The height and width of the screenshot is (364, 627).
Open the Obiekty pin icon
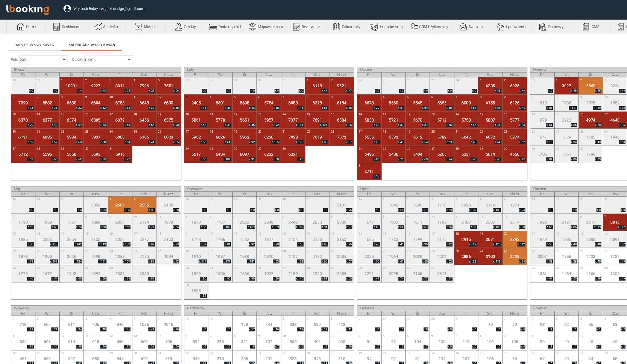178,27
